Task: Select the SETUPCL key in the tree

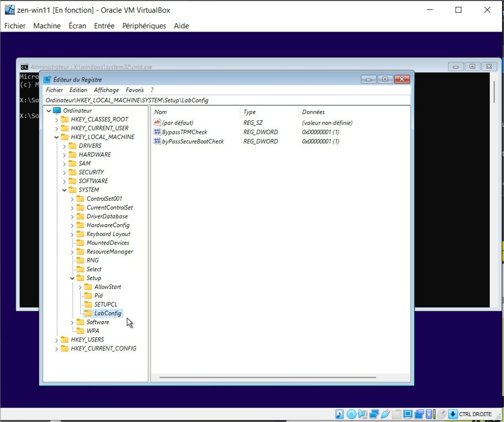Action: coord(106,304)
